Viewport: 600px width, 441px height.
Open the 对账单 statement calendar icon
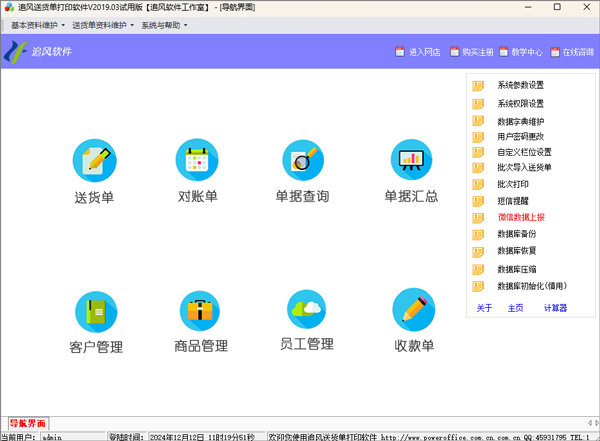[x=197, y=161]
